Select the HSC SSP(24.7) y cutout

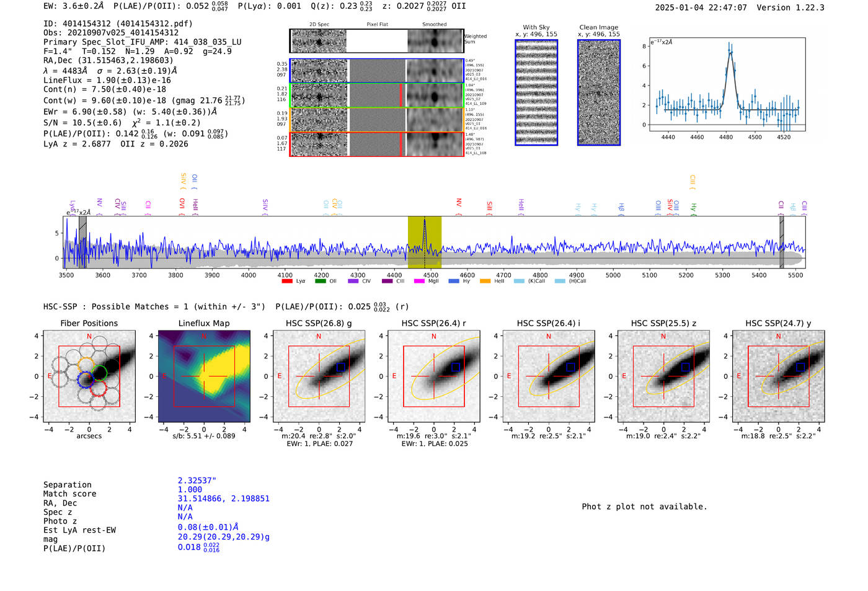click(778, 376)
